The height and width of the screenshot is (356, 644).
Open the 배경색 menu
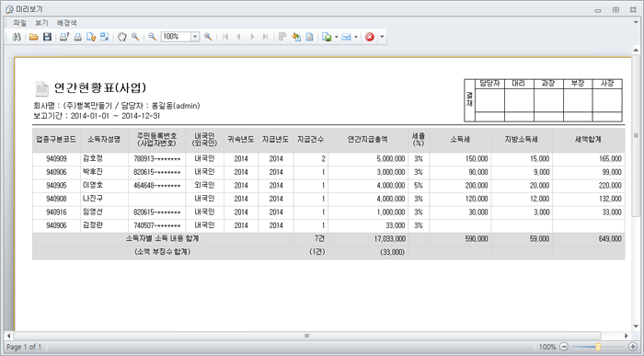point(66,23)
